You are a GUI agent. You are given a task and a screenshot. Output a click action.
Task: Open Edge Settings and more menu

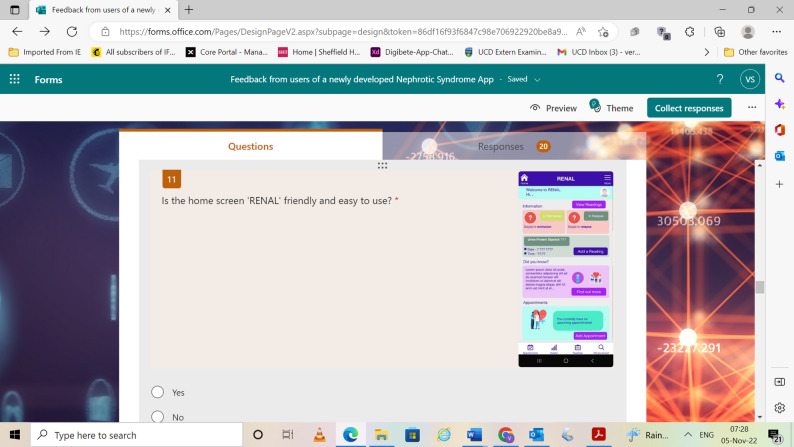click(x=776, y=31)
